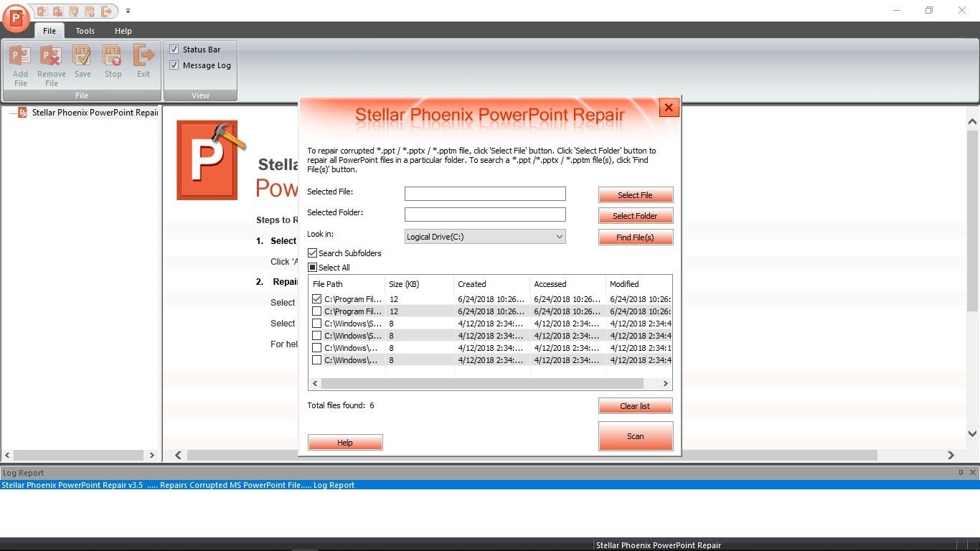
Task: Switch to the File ribbon tab
Action: tap(49, 31)
